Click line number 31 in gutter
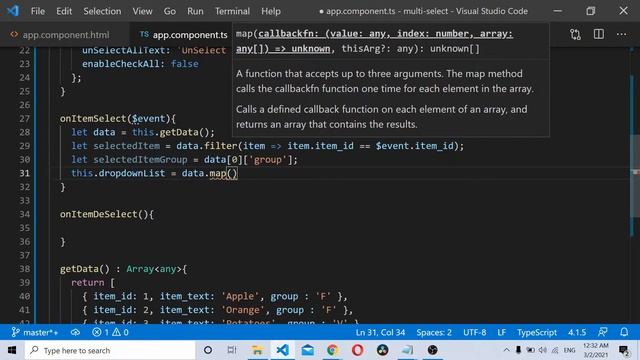Screen dimensions: 640x360 point(24,173)
